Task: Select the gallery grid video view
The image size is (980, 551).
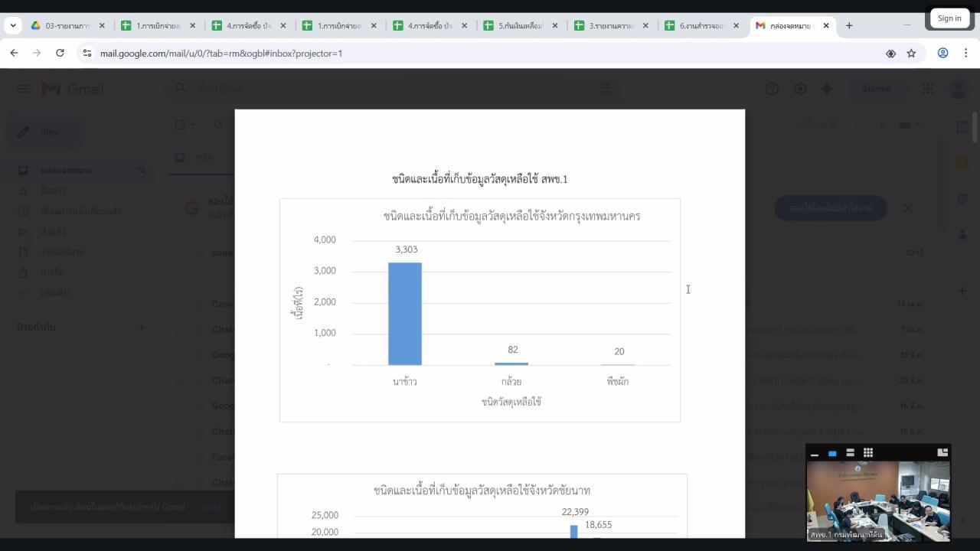Action: click(x=867, y=453)
